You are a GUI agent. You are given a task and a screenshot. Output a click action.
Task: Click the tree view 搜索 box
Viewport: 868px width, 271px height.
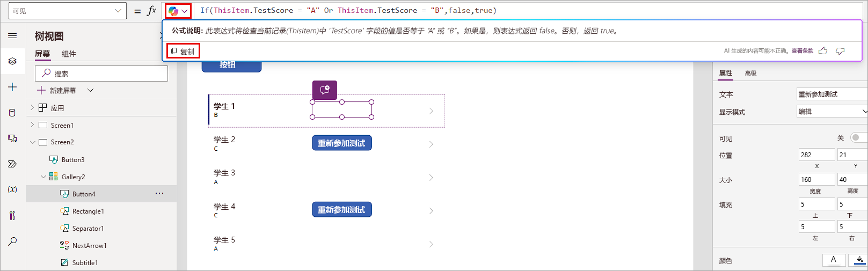(101, 74)
